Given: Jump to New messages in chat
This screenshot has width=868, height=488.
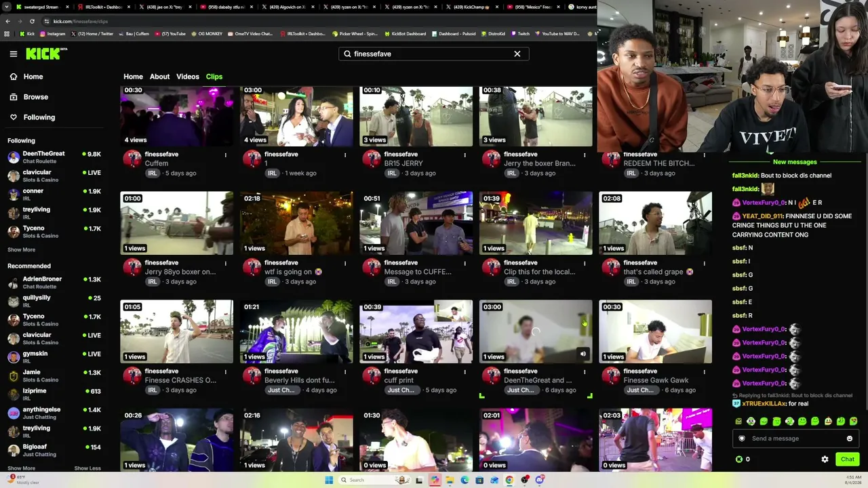Looking at the screenshot, I should click(x=795, y=162).
